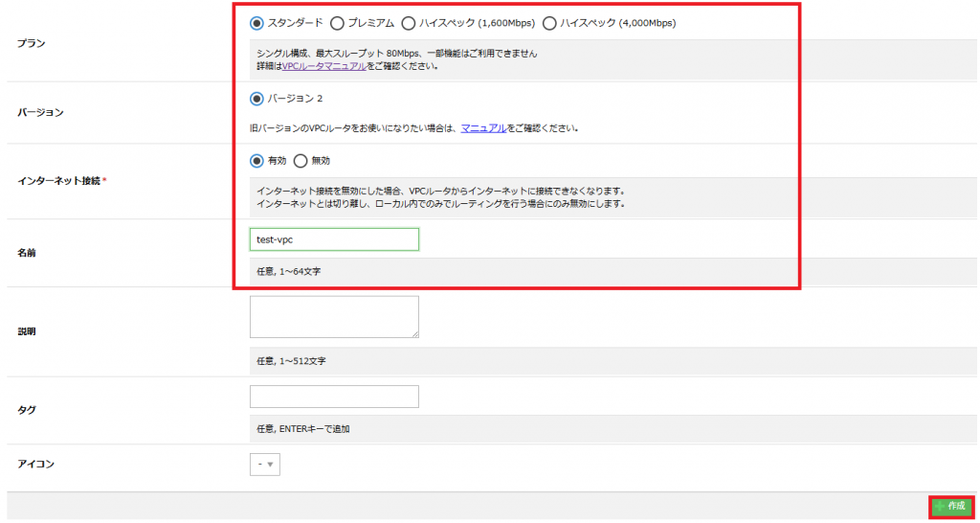Select the バージョン 2 radio button
This screenshot has width=980, height=523.
pos(256,98)
